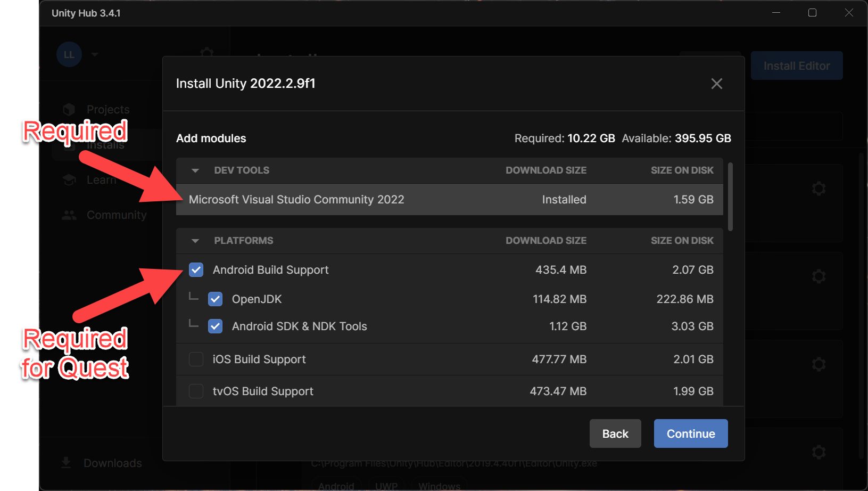Collapse the DEV TOOLS section
This screenshot has height=491, width=868.
195,171
